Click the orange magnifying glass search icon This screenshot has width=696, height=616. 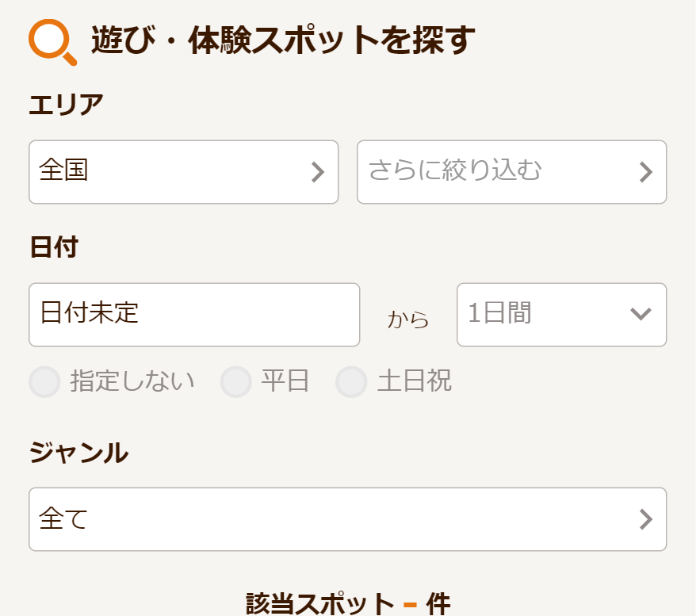point(52,42)
